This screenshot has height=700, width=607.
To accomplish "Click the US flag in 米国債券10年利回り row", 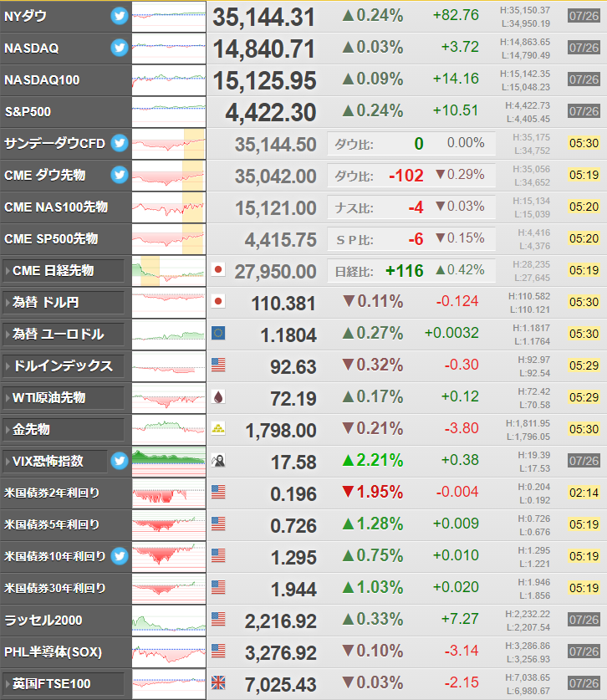I will [218, 555].
